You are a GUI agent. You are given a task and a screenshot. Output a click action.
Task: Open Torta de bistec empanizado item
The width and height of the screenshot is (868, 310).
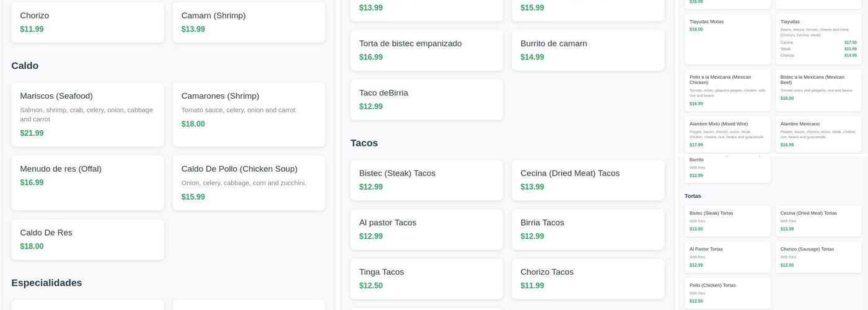tap(427, 50)
